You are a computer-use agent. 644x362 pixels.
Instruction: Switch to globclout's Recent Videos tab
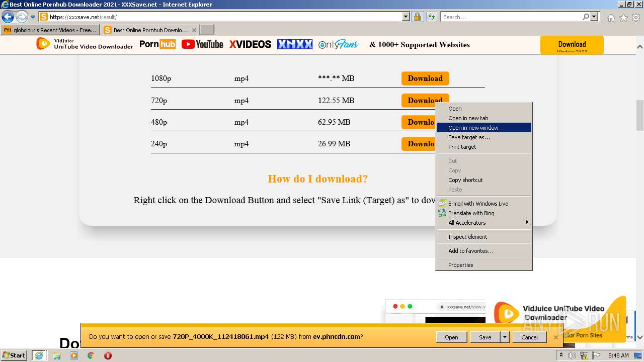[50, 30]
